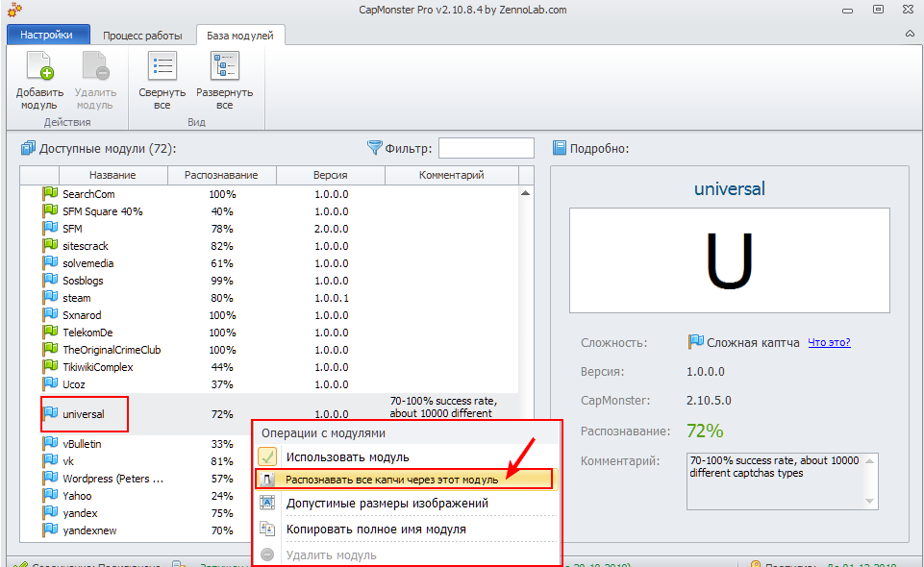The width and height of the screenshot is (924, 567).
Task: Click the flag icon next to Sosblogs
Action: (50, 281)
